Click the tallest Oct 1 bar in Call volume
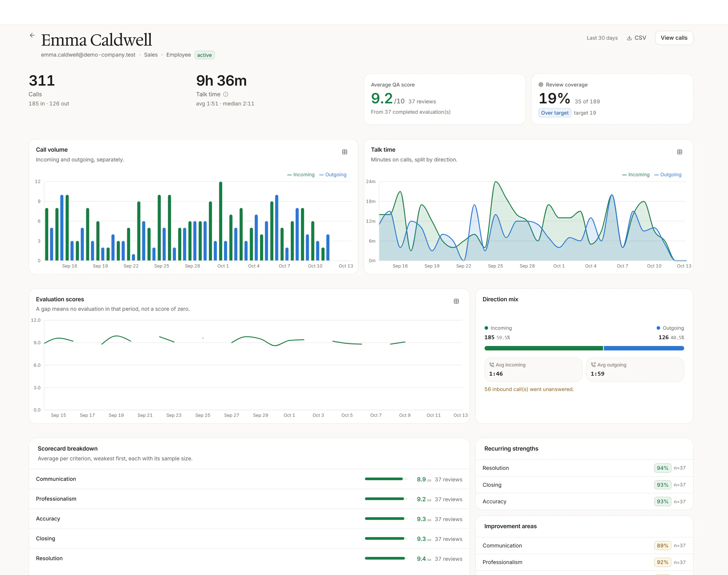 220,221
